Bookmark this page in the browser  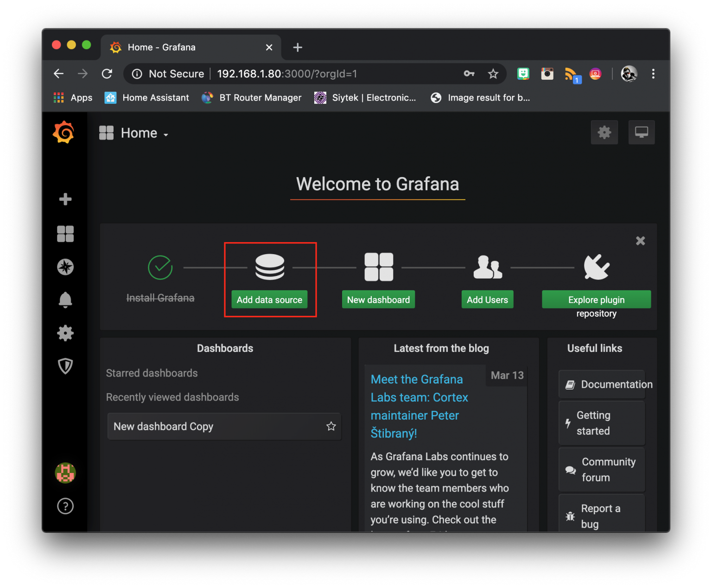coord(493,74)
